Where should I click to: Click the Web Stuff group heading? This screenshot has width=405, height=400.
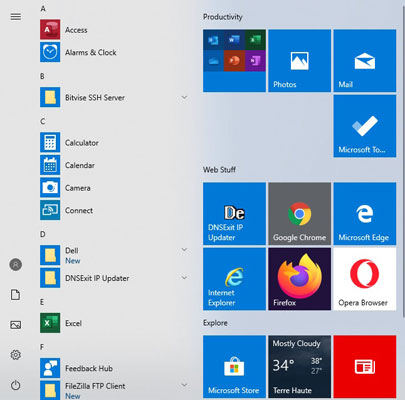click(219, 170)
